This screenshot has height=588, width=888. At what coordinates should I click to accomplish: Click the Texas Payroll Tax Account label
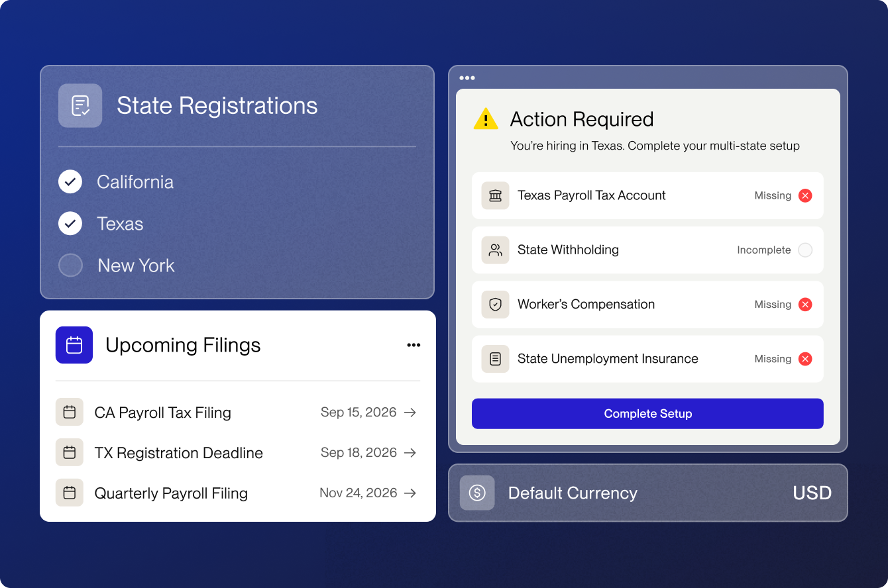tap(591, 195)
